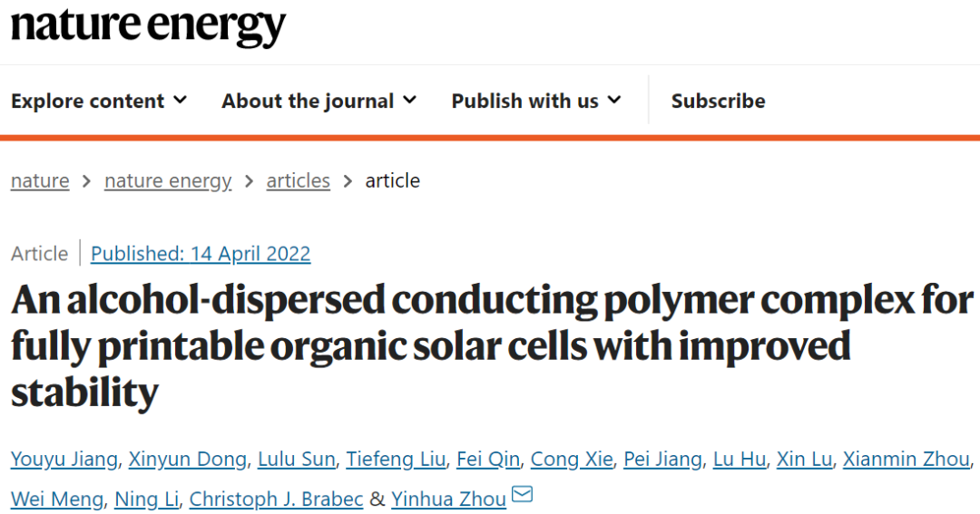Viewport: 980px width, 514px height.
Task: Select author Xinyun Dong link
Action: pos(188,460)
